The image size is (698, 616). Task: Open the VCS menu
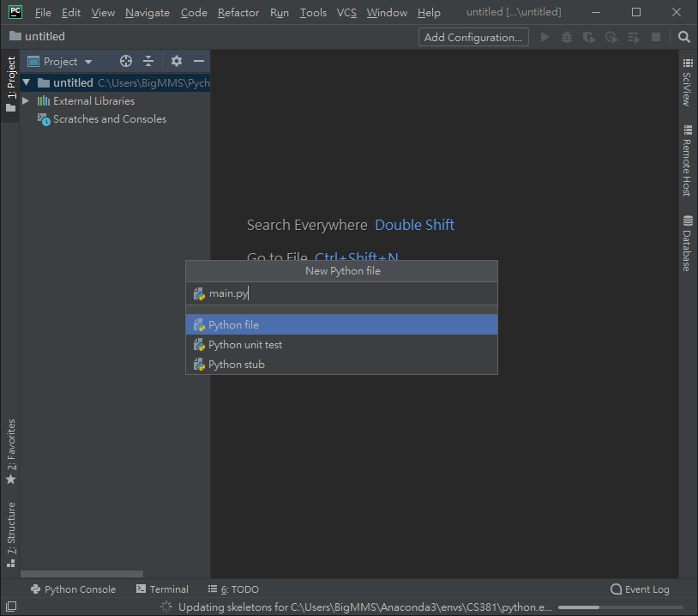pyautogui.click(x=346, y=13)
